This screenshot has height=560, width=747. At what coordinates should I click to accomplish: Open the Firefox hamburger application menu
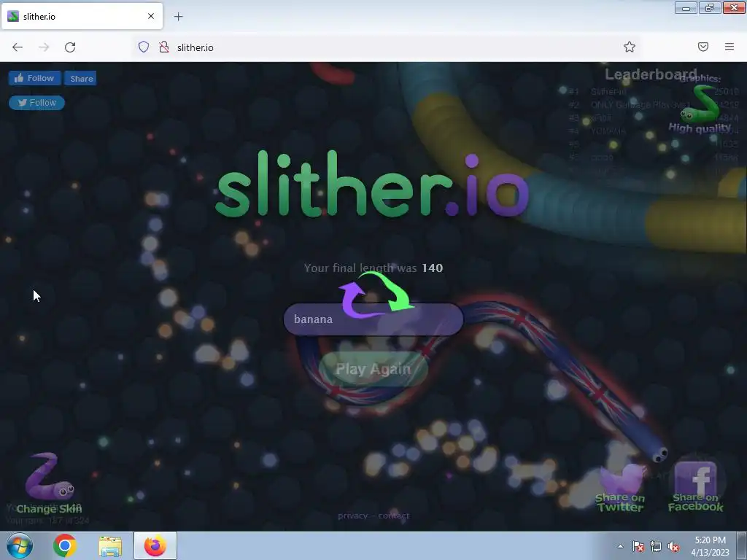[x=729, y=47]
